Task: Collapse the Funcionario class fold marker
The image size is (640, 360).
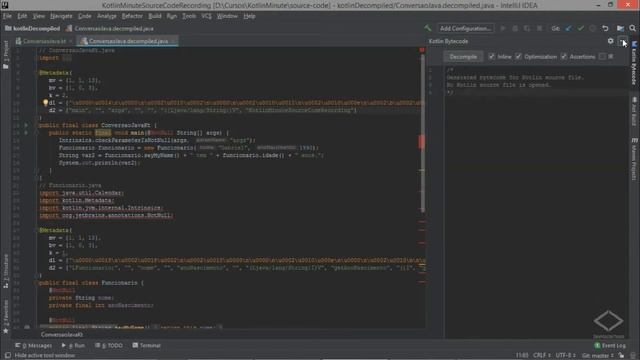Action: (37, 283)
